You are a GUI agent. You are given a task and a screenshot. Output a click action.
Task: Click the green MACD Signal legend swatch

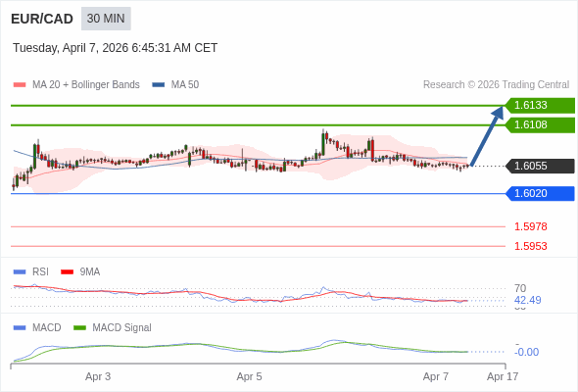79,328
